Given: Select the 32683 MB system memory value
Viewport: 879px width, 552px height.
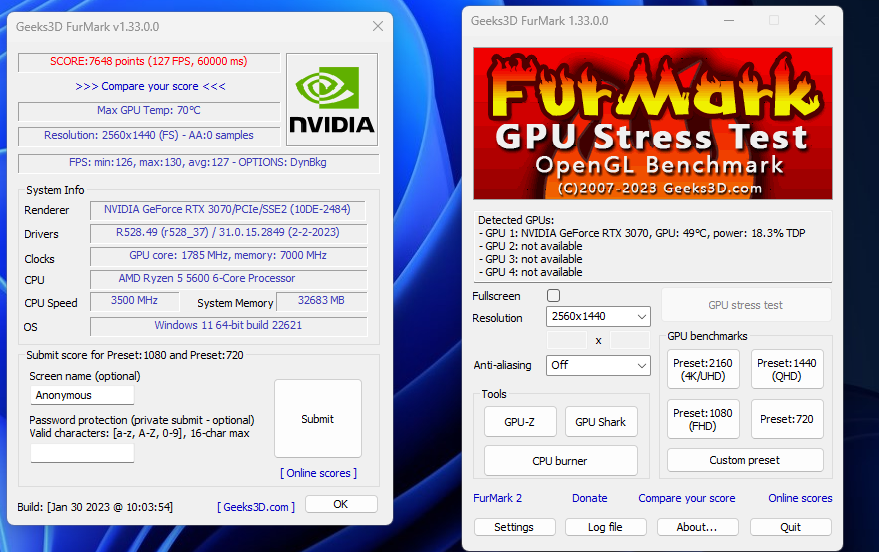Looking at the screenshot, I should [322, 301].
